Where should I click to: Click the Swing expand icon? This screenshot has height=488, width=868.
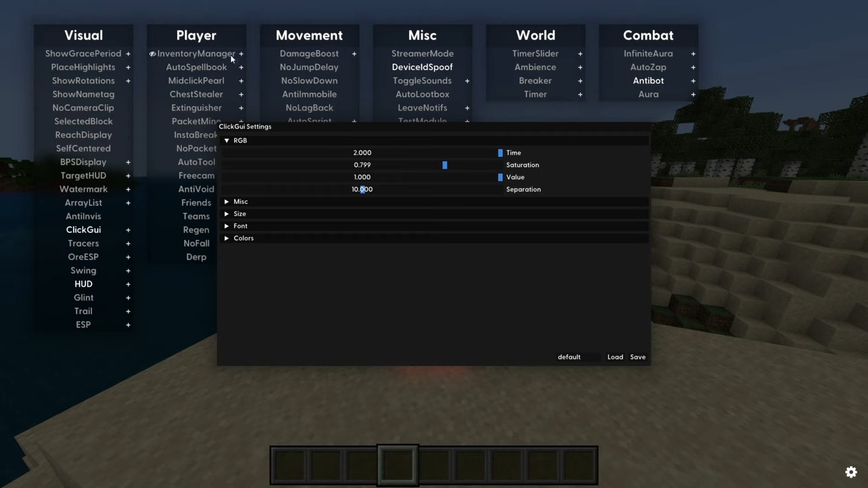pos(127,271)
